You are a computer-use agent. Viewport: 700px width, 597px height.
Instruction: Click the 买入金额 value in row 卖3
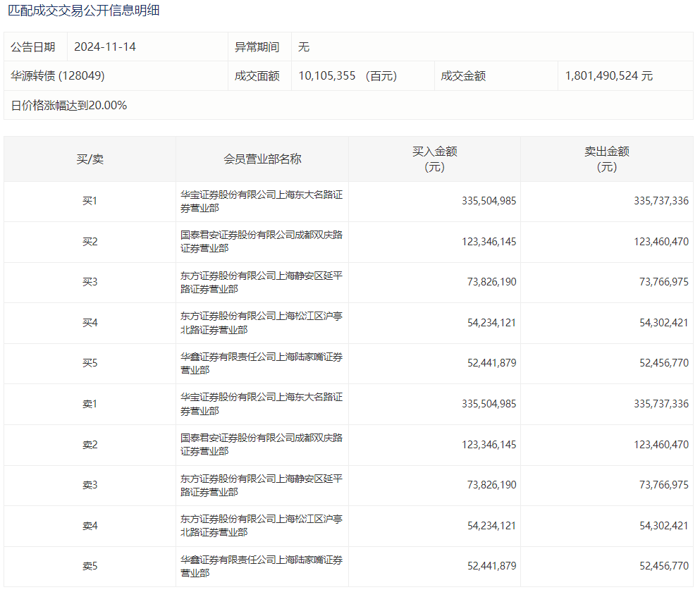[x=491, y=486]
